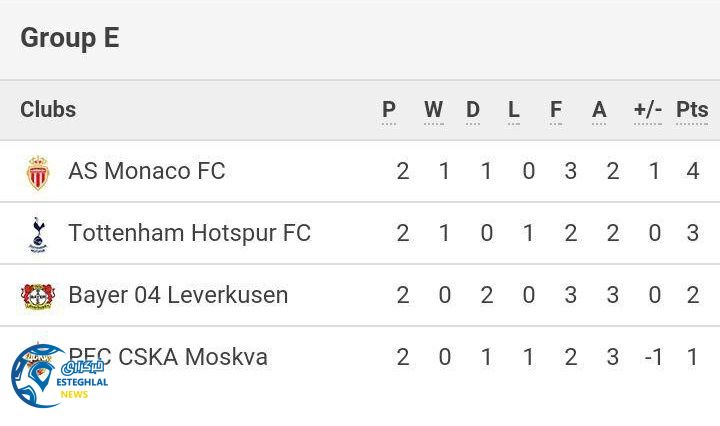Click the A (goals against) column header
The width and height of the screenshot is (720, 426).
click(x=599, y=110)
